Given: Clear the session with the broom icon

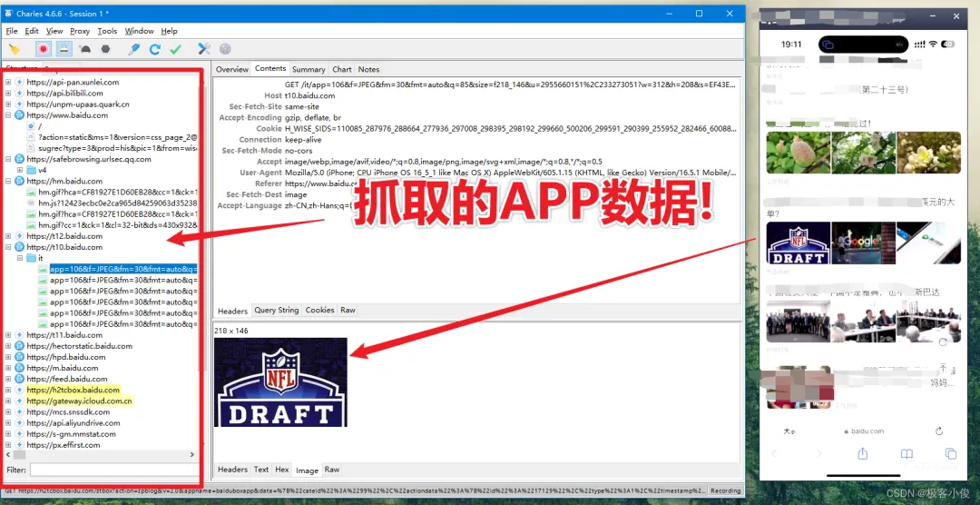Looking at the screenshot, I should coord(14,49).
